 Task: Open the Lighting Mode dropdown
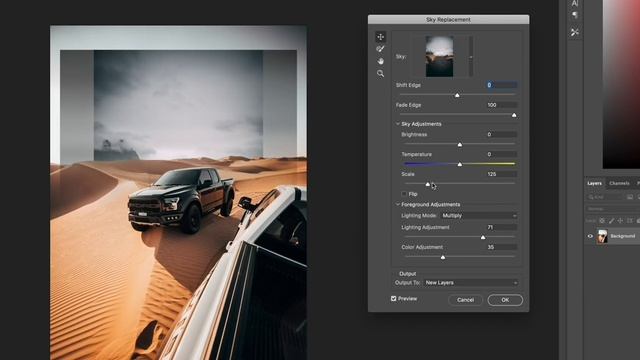(x=479, y=216)
